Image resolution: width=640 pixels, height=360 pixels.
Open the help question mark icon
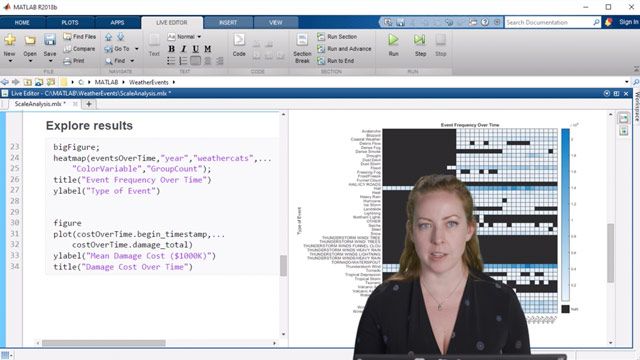point(485,22)
